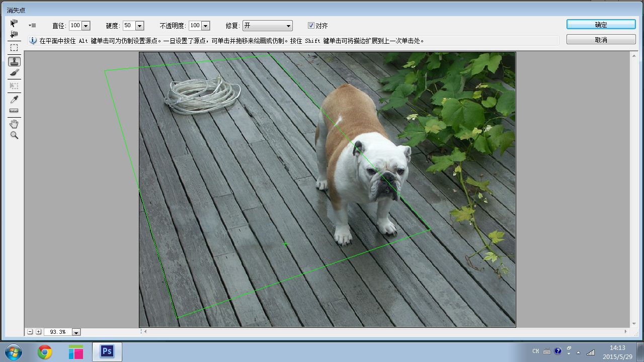Open the Vanishing Point settings flyout menu
The image size is (644, 362).
(32, 25)
